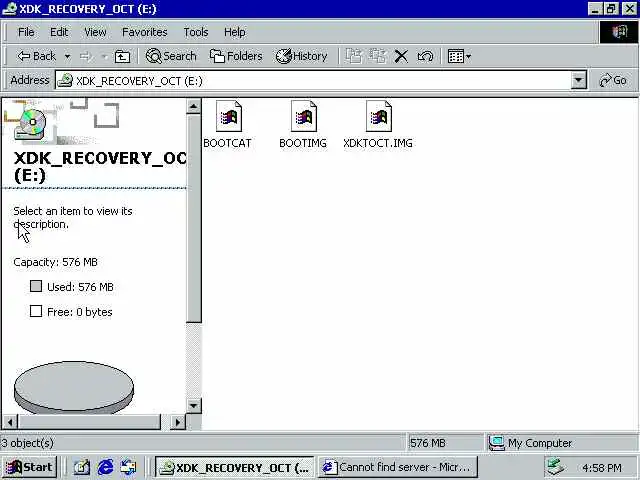
Task: Click the horizontal scroll left arrow
Action: (10, 422)
